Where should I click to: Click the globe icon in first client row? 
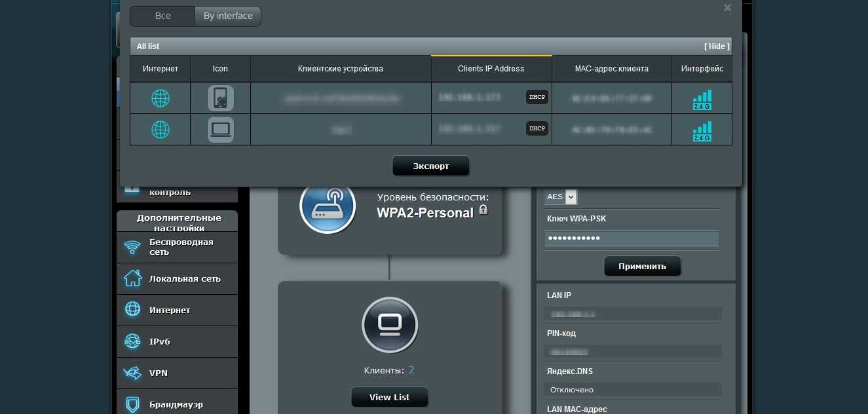click(160, 98)
